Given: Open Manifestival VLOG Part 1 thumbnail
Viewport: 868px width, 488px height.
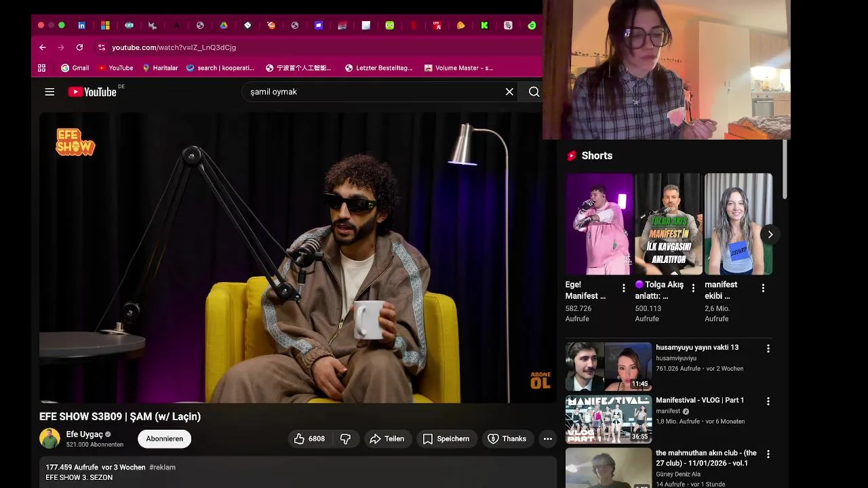Looking at the screenshot, I should point(609,420).
